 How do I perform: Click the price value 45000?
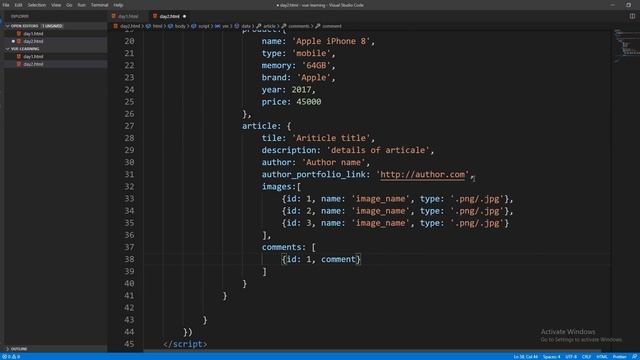click(309, 102)
